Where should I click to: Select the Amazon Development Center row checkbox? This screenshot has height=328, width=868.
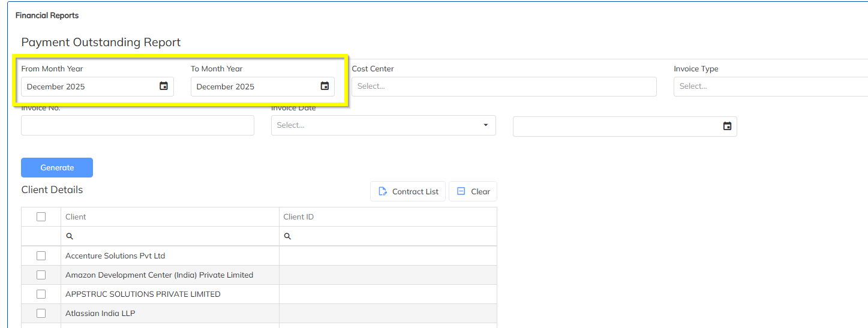(41, 275)
